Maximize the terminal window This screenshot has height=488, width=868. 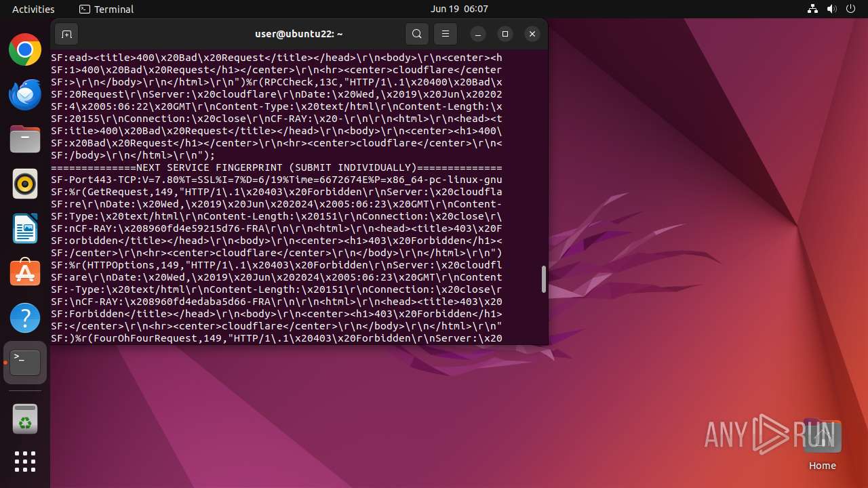(x=505, y=34)
